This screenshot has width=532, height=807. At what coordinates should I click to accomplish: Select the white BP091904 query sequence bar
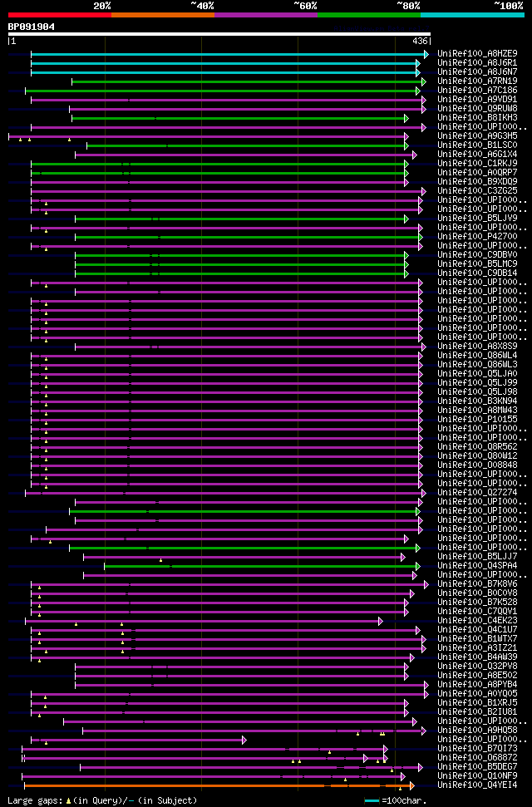coord(219,34)
